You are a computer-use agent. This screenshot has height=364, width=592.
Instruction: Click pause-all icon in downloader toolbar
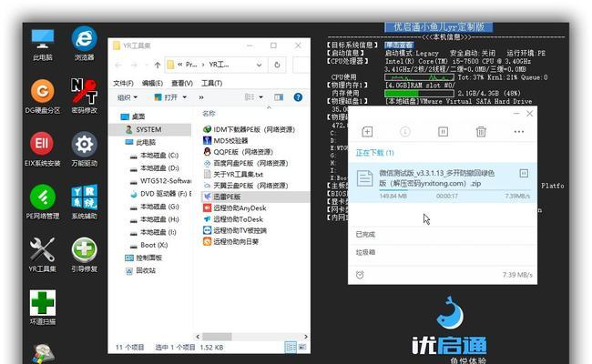[443, 132]
